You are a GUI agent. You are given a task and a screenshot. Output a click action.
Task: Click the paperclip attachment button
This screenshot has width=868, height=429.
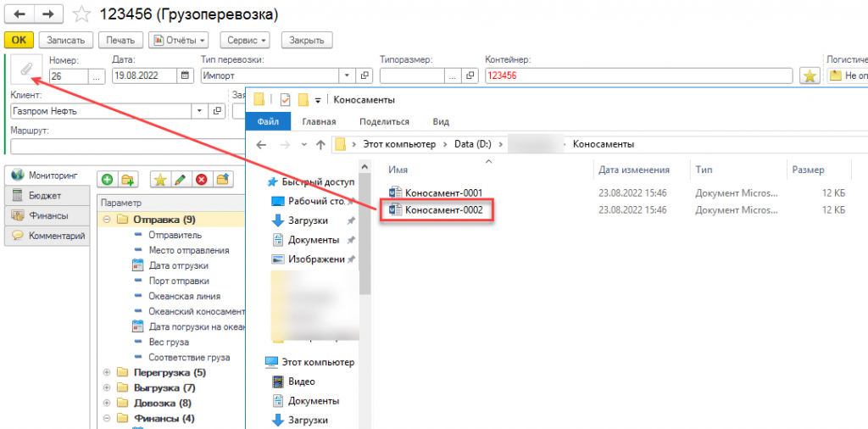pos(26,70)
